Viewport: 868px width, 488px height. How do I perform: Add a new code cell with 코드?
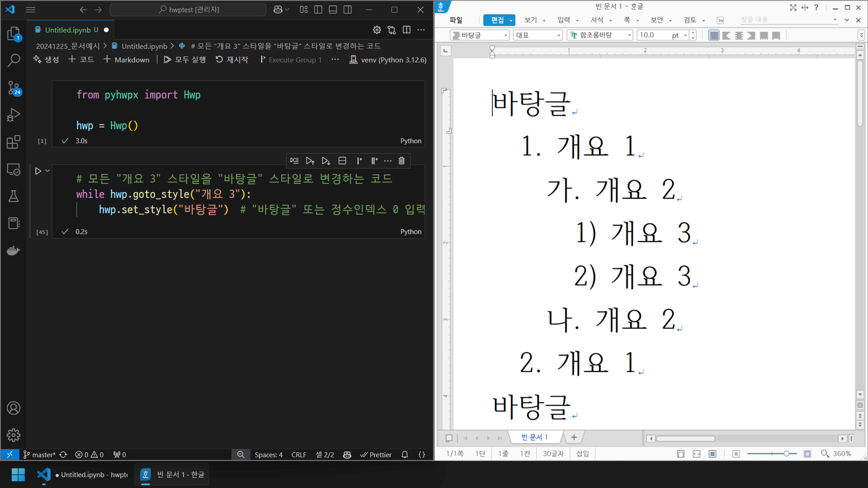[x=81, y=59]
